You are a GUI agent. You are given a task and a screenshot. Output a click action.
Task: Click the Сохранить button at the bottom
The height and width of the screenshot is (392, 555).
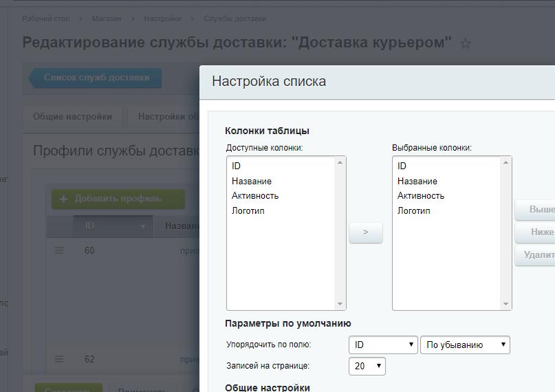69,388
